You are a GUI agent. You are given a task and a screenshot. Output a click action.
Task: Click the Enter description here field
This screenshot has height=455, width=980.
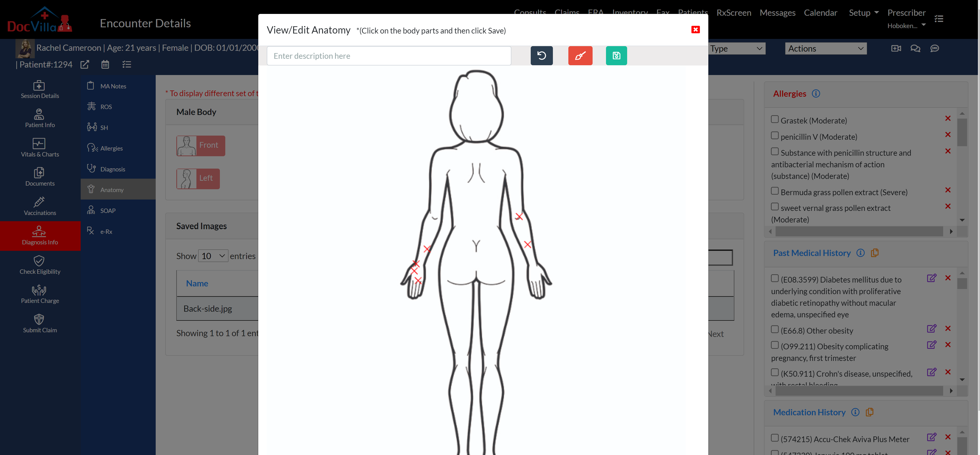(x=388, y=56)
